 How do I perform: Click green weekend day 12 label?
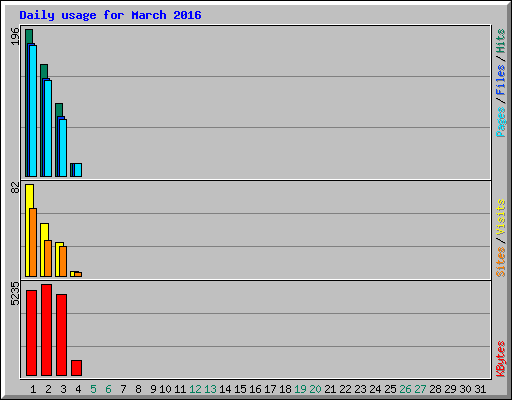(195, 389)
